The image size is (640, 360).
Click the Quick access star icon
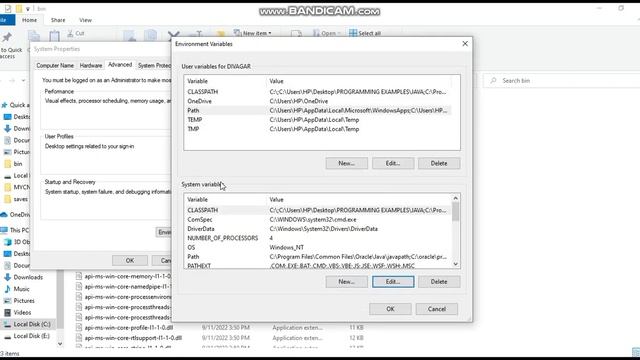tap(4, 105)
